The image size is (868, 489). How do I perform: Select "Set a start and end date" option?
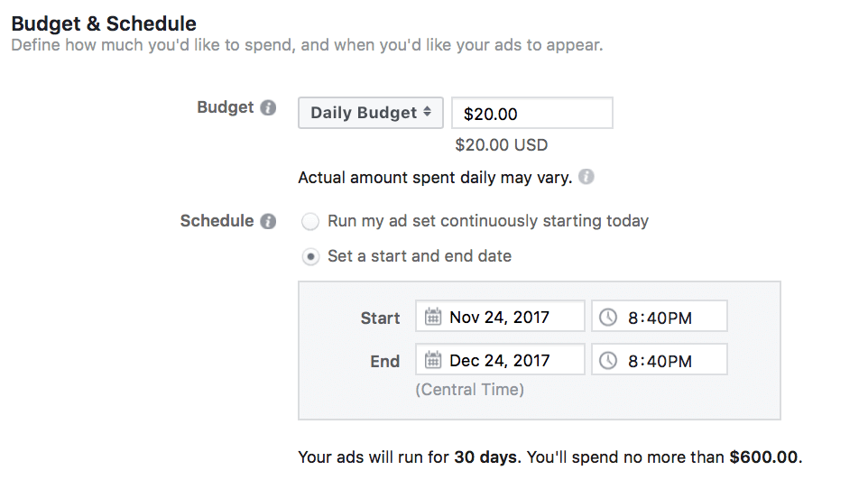[310, 257]
